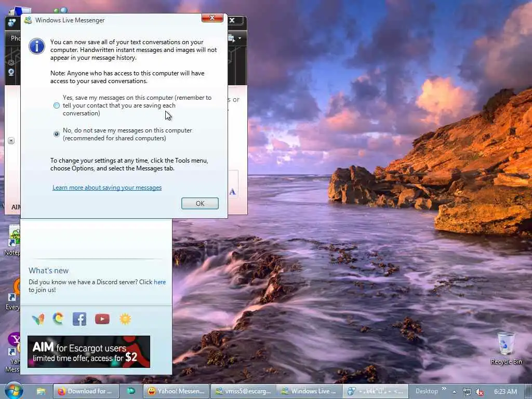
Task: Click the colorful 'C' swirl icon in Messenger
Action: tap(58, 318)
